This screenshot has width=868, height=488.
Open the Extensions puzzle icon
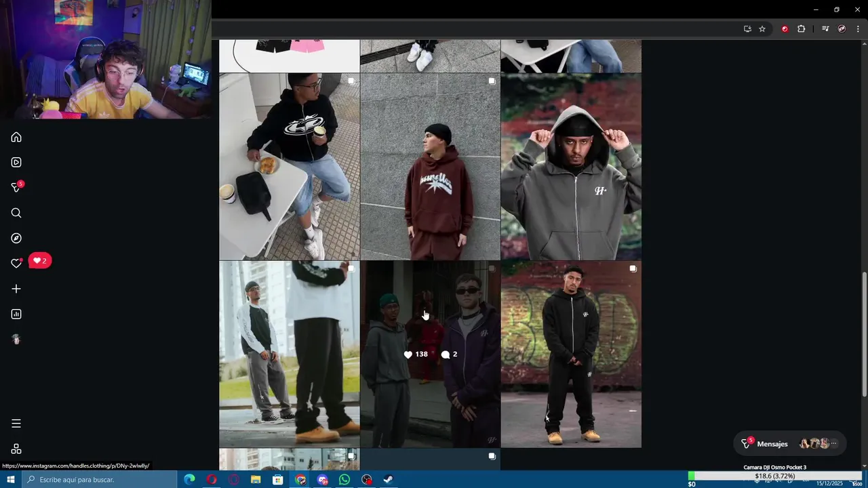click(801, 28)
